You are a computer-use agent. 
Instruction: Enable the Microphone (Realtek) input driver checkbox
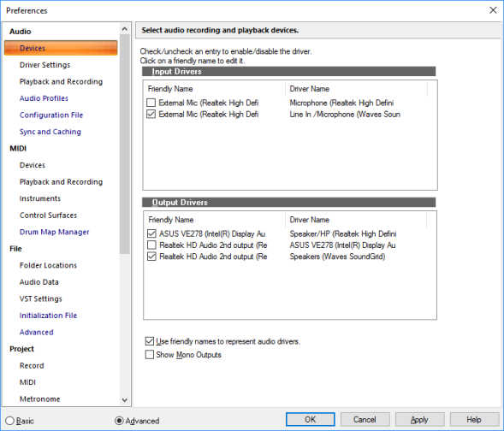coord(151,103)
